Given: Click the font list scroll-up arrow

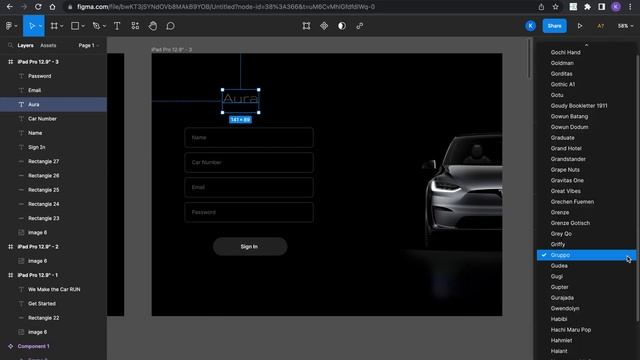Looking at the screenshot, I should click(x=587, y=44).
